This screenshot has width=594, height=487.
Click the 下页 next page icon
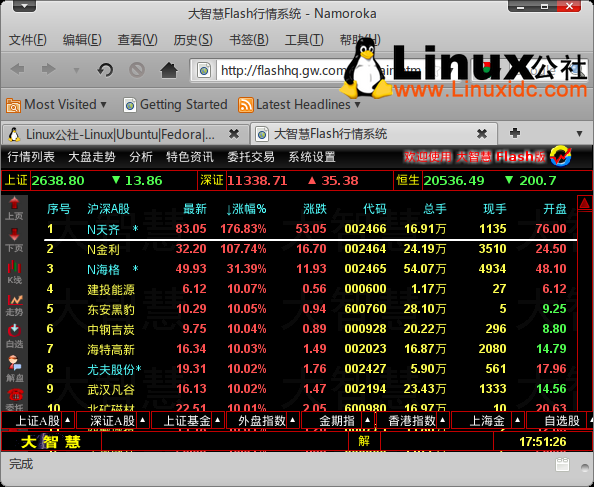tap(14, 240)
